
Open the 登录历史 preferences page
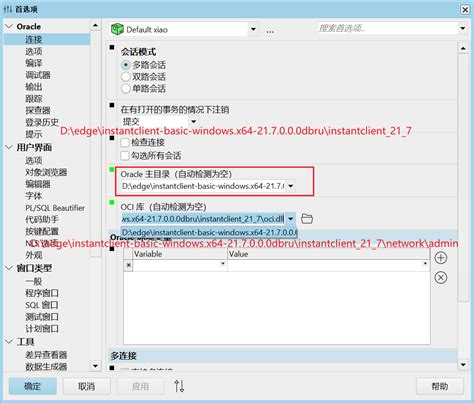42,122
